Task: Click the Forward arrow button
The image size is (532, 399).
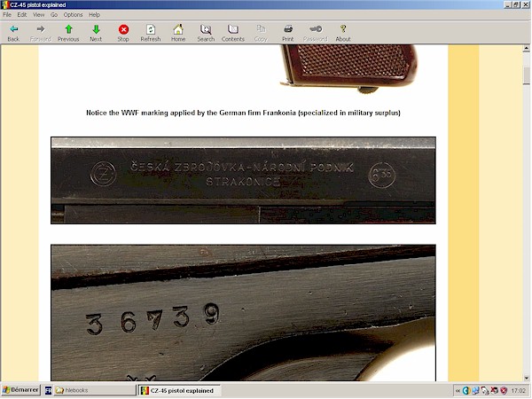Action: [x=41, y=34]
